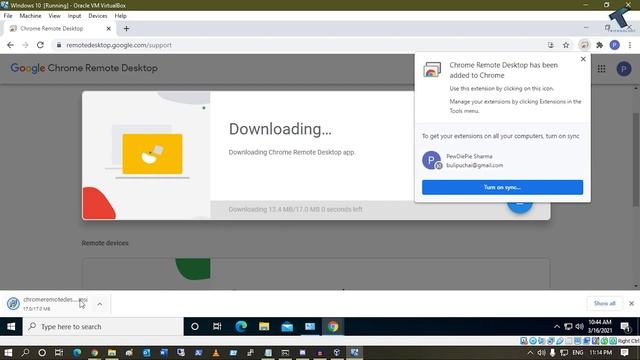This screenshot has height=360, width=640.
Task: Go forward in Chrome
Action: pyautogui.click(x=25, y=45)
